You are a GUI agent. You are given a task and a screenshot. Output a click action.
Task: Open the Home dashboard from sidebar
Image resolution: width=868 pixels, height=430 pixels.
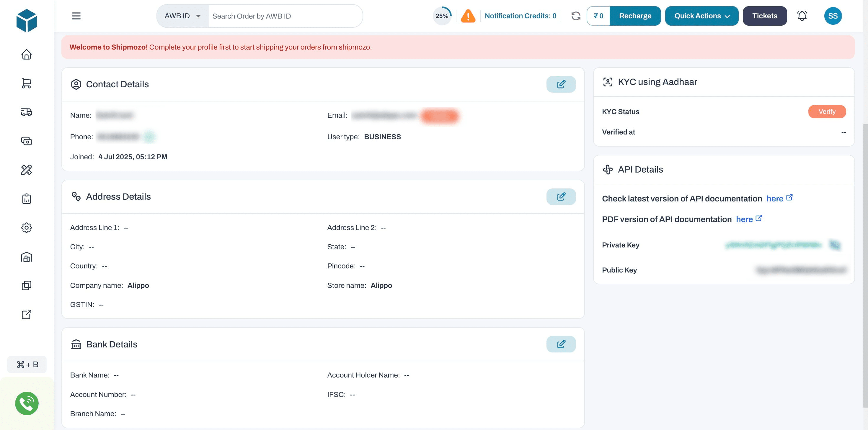tap(27, 54)
